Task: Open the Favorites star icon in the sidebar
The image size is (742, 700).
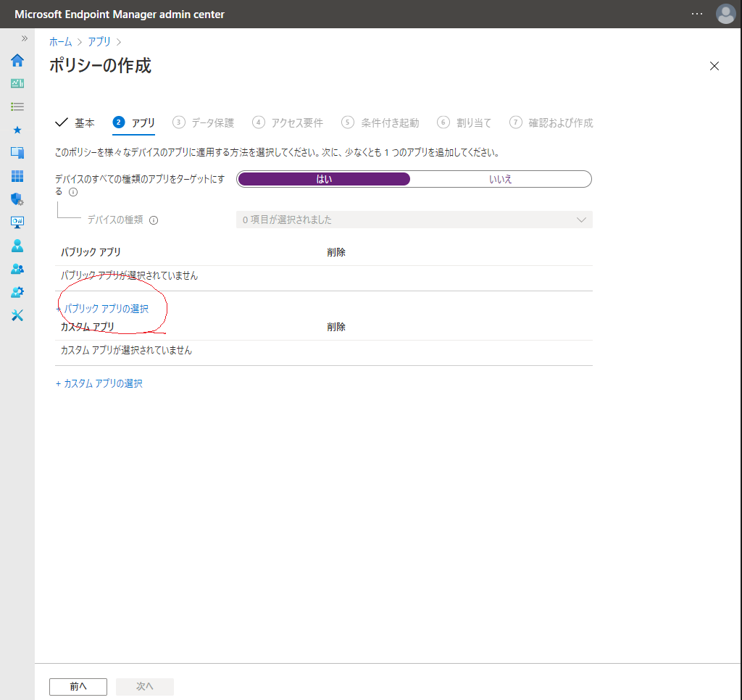Action: 17,130
